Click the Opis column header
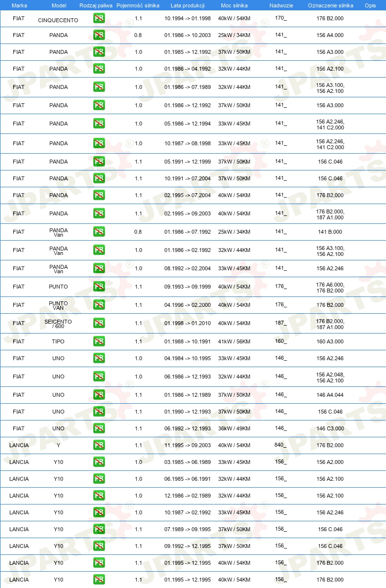Screen dimensions: 386x588 click(x=370, y=5)
